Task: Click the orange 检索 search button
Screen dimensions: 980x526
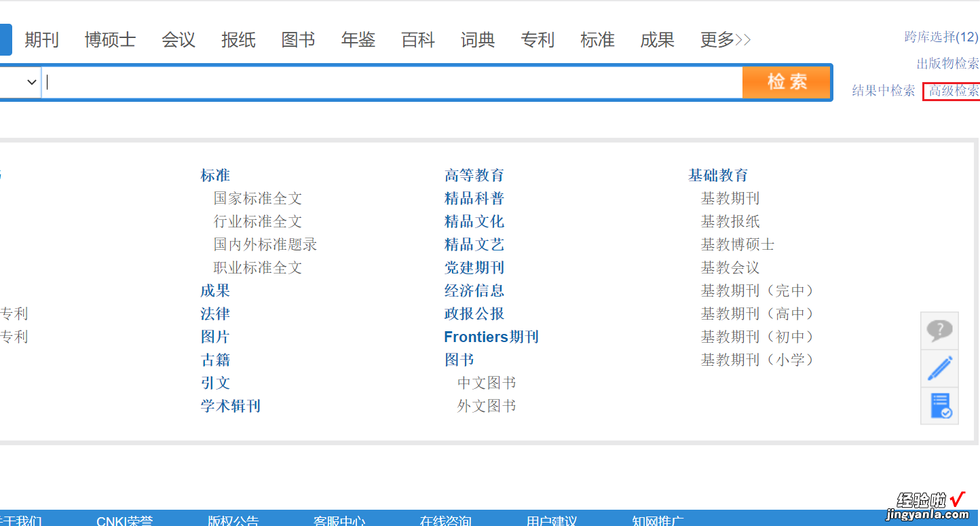Action: coord(787,82)
